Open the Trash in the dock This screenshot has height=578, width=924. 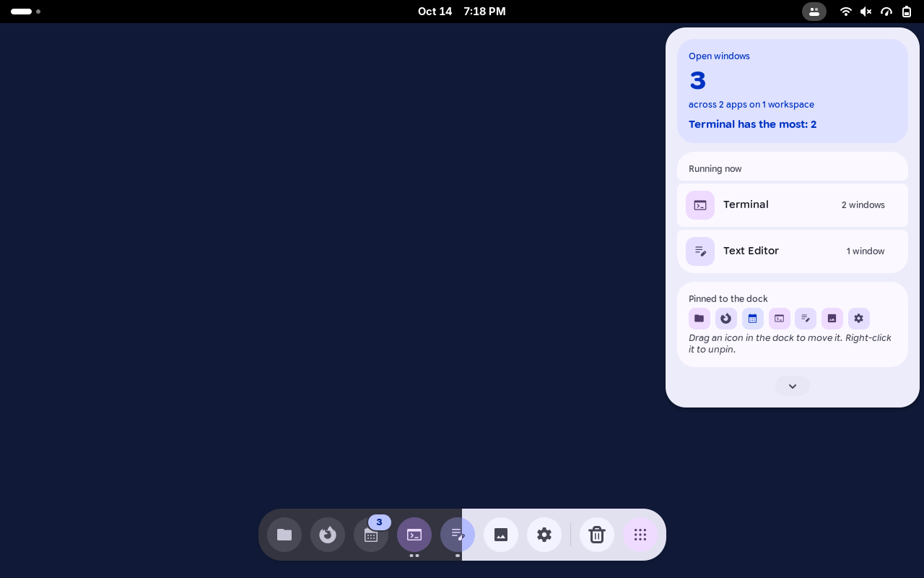click(x=597, y=535)
